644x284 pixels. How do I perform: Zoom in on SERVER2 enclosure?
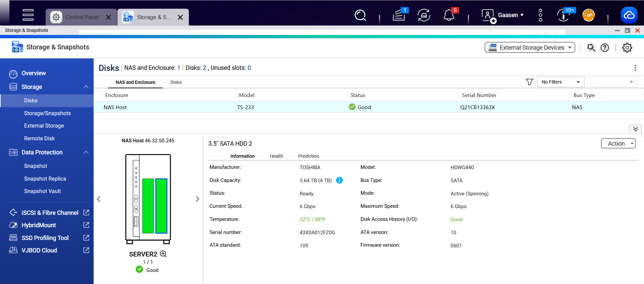pyautogui.click(x=163, y=254)
